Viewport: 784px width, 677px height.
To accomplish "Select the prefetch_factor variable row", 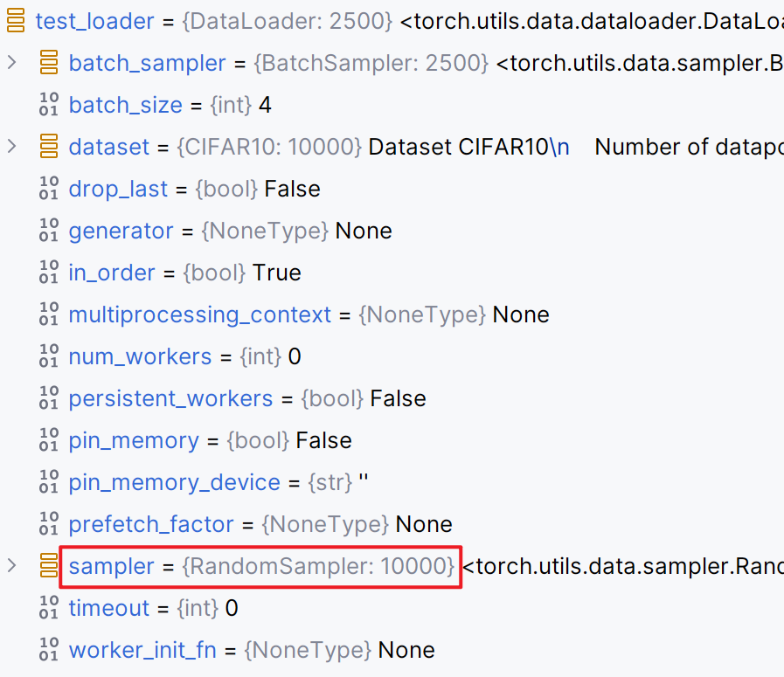I will tap(392, 525).
